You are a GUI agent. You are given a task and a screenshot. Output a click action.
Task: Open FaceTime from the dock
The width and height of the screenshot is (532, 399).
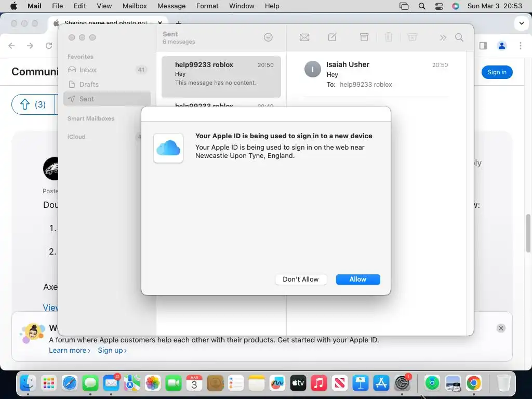point(174,383)
